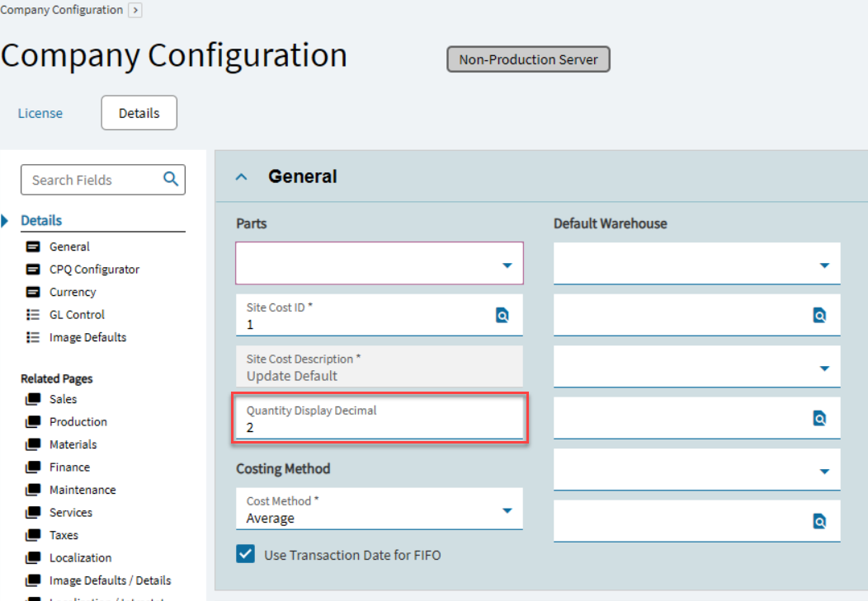The image size is (868, 601).
Task: Open the Materials related page
Action: tap(73, 444)
